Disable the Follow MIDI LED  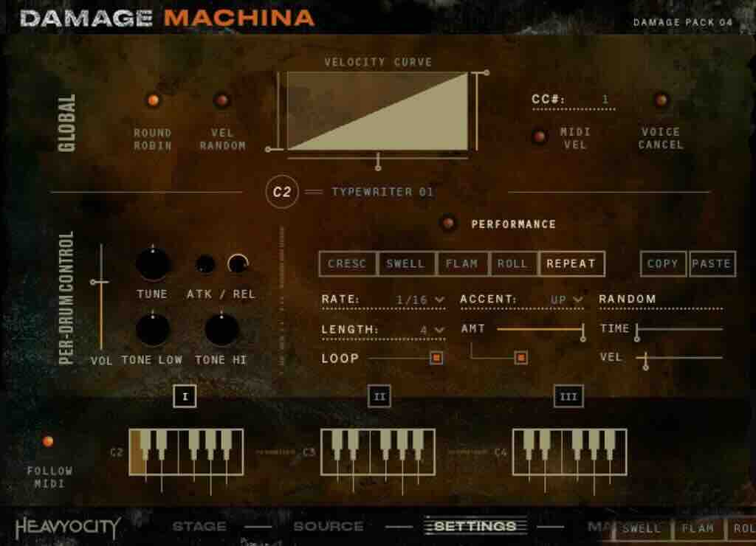pos(48,441)
